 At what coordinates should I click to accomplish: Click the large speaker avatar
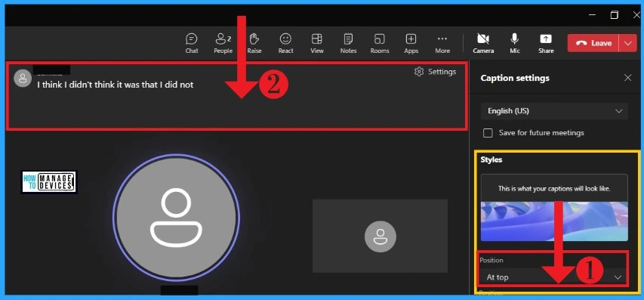[x=176, y=218]
